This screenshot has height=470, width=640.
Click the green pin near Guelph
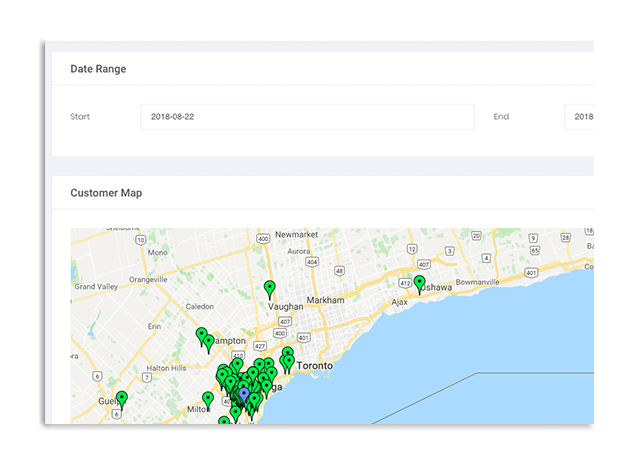coord(122,399)
